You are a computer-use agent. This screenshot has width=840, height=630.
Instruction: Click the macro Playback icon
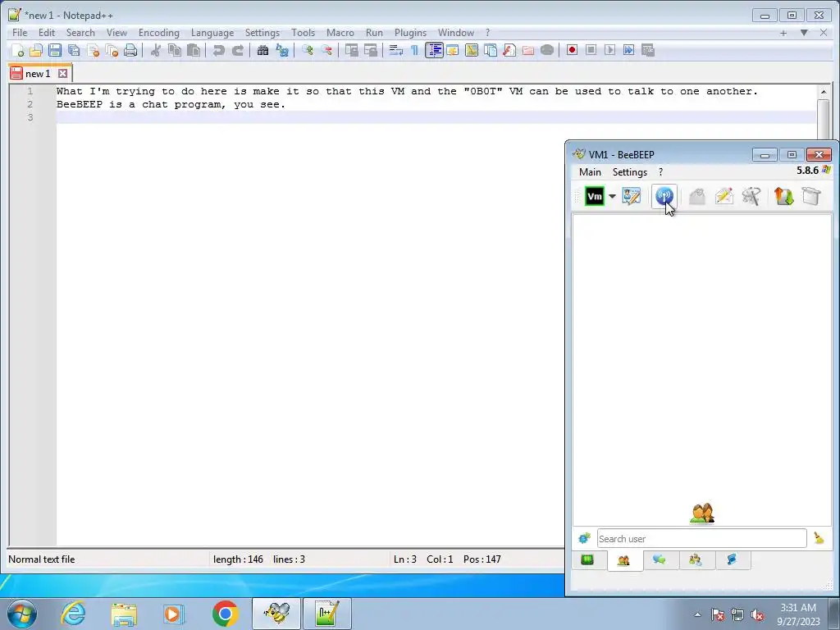tap(609, 50)
